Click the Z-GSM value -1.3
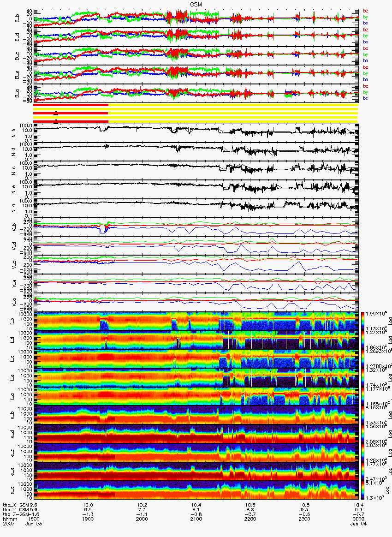 click(88, 514)
